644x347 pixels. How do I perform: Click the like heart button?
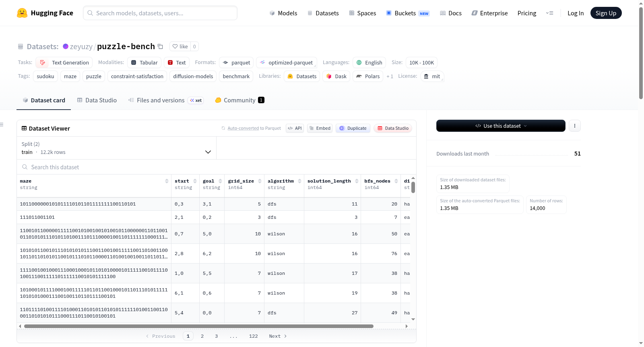pos(180,46)
